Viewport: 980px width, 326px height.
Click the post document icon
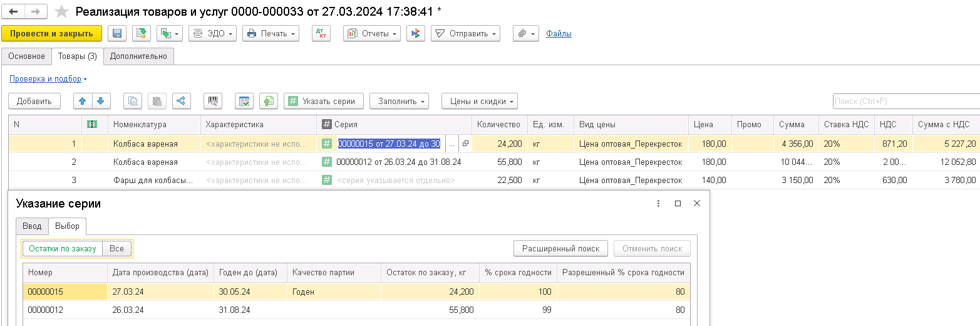point(142,34)
